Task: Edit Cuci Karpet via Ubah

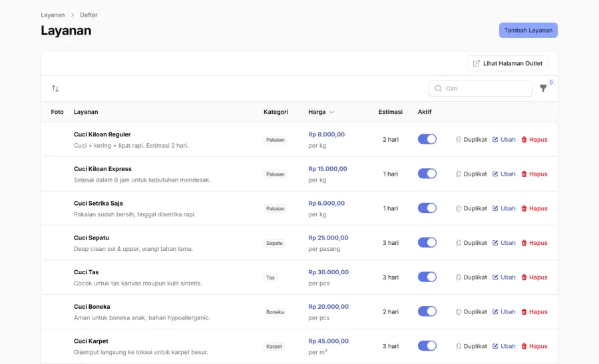Action: coord(504,346)
